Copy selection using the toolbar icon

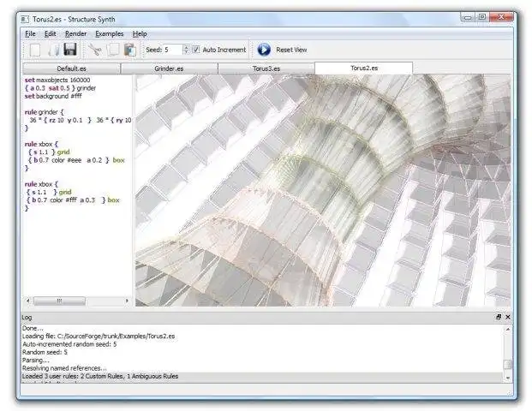coord(113,50)
